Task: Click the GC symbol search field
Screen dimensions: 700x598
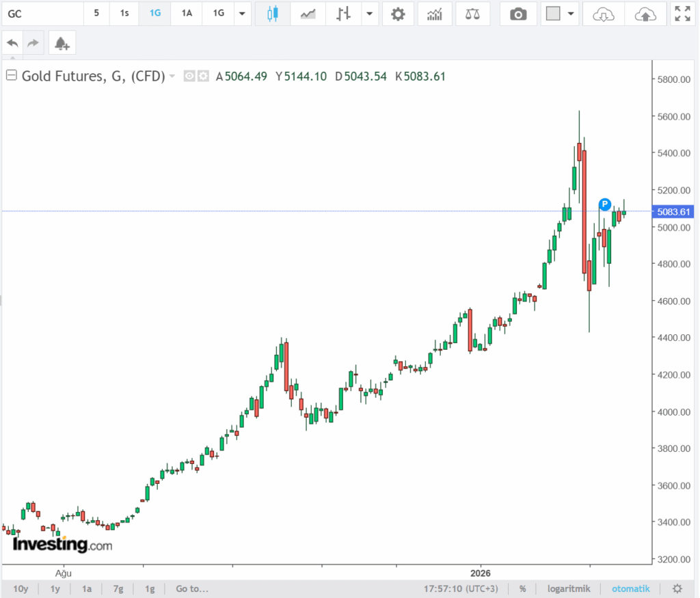Action: coord(42,13)
